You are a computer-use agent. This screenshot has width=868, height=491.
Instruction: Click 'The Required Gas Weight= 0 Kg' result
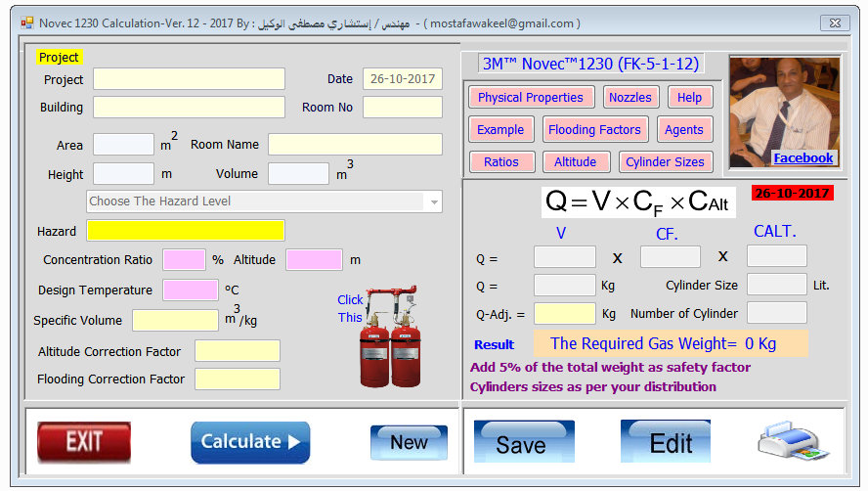pyautogui.click(x=671, y=343)
